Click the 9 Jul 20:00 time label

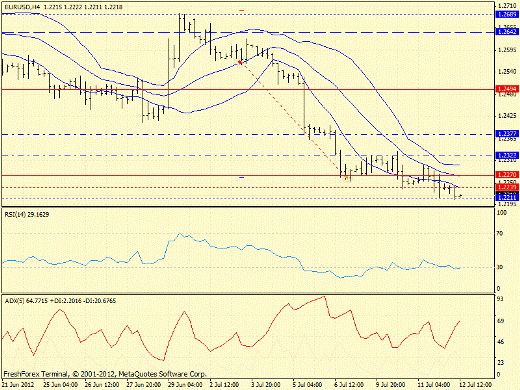(x=390, y=384)
